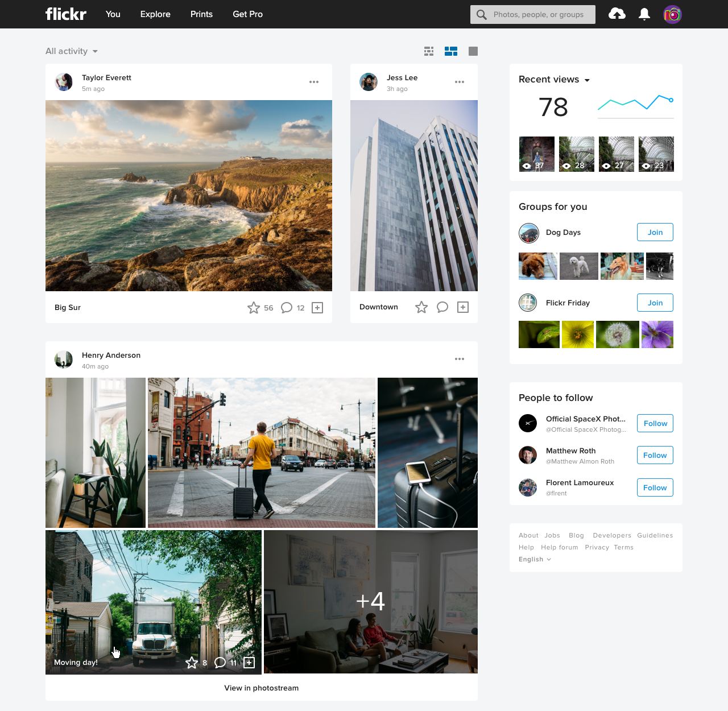This screenshot has height=711, width=728.
Task: Click the search photos, people, groups field
Action: coord(538,14)
